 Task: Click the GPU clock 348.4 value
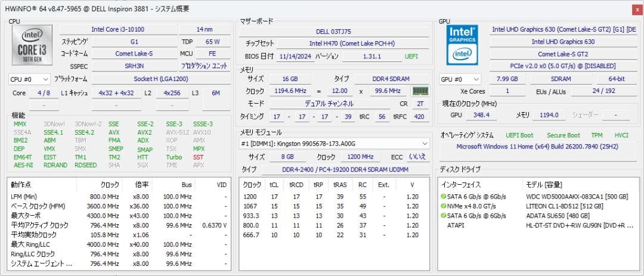tap(481, 116)
